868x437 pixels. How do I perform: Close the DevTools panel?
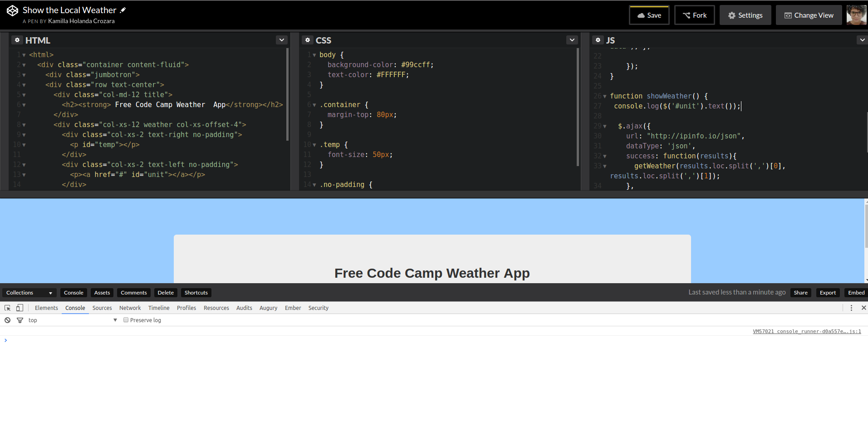863,308
